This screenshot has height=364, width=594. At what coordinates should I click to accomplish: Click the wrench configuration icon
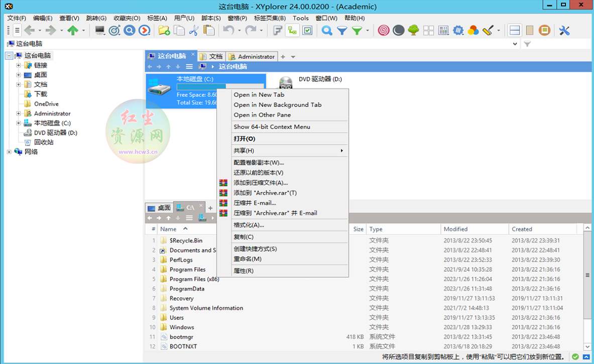564,30
